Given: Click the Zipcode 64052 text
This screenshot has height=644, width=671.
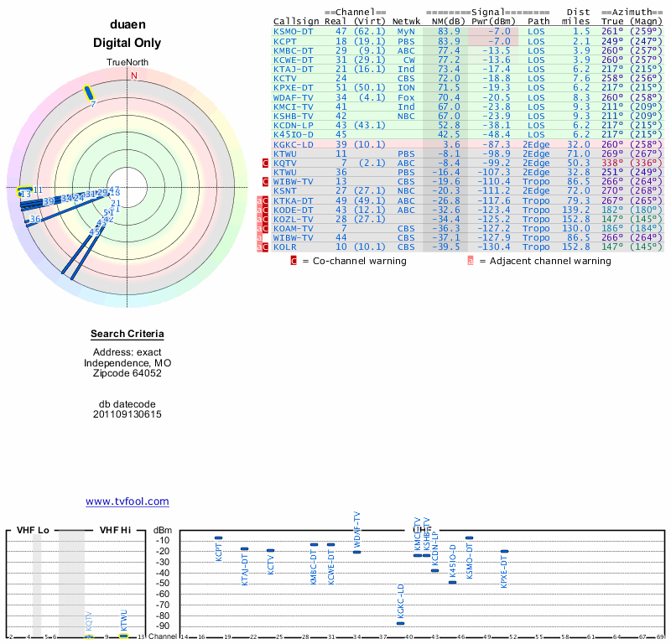Looking at the screenshot, I should point(127,373).
